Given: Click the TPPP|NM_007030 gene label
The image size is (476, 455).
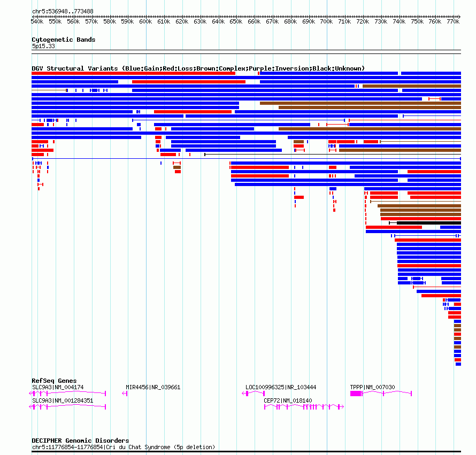Looking at the screenshot, I should pyautogui.click(x=372, y=387).
